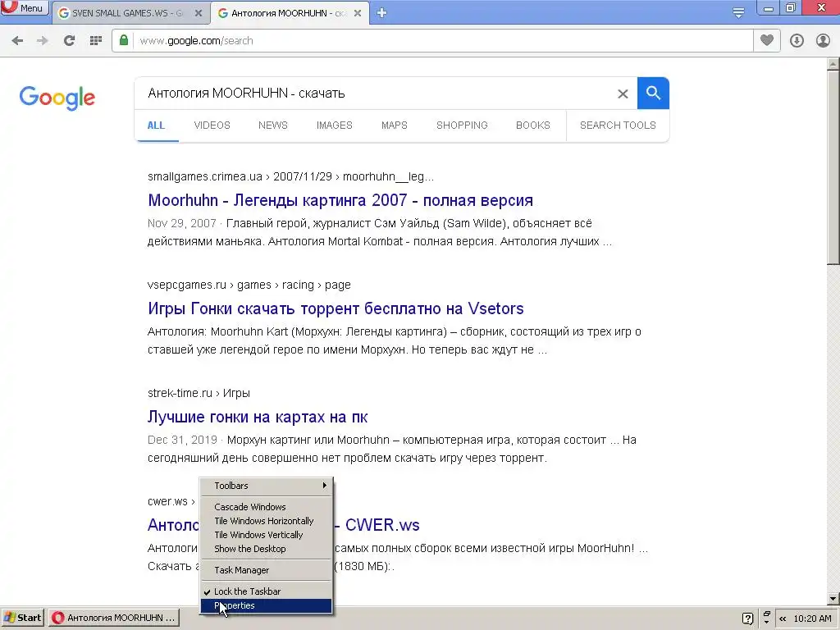The width and height of the screenshot is (840, 630).
Task: Go back with the back arrow
Action: tap(18, 41)
